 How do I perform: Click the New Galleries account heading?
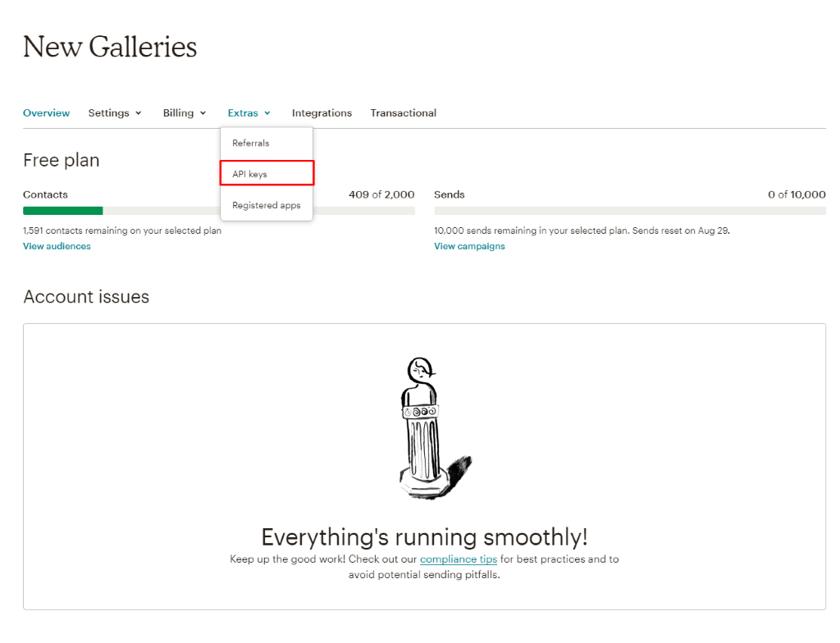pos(110,47)
